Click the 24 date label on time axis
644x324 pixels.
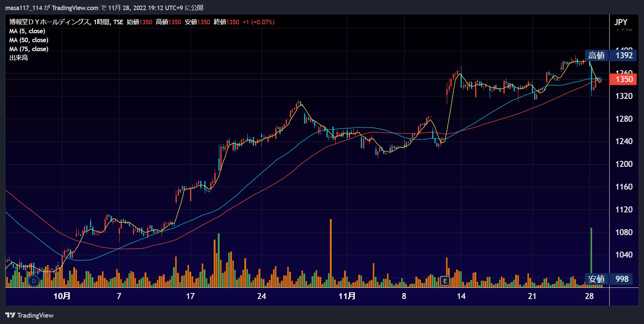tap(261, 296)
